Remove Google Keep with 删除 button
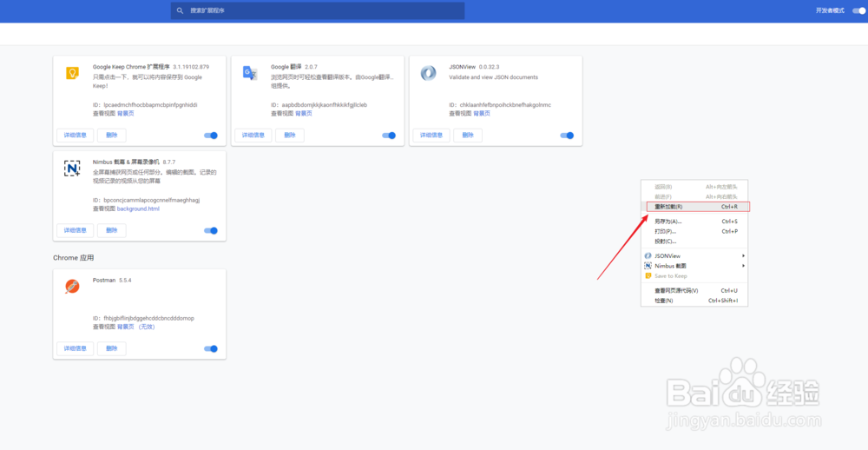868x450 pixels. click(x=112, y=136)
